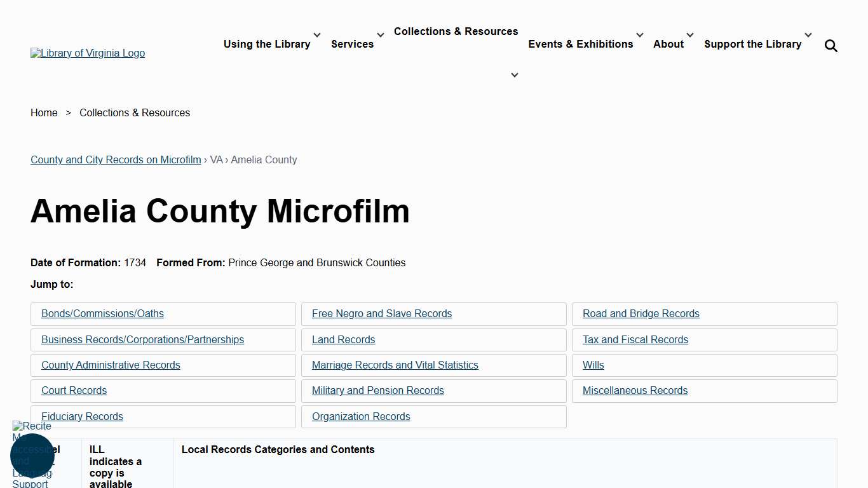Go to Home via the breadcrumb
Viewport: 868px width, 488px height.
(44, 112)
